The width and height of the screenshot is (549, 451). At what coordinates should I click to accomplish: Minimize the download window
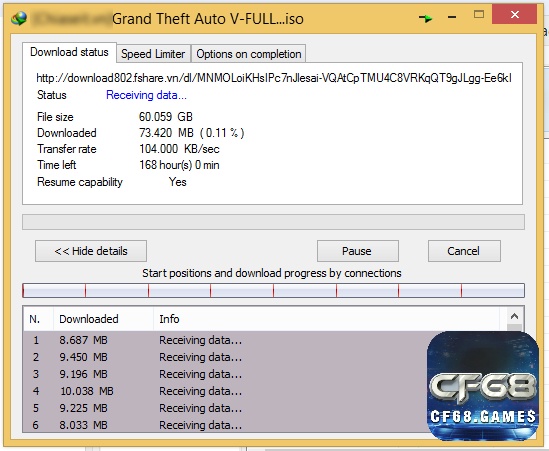452,17
